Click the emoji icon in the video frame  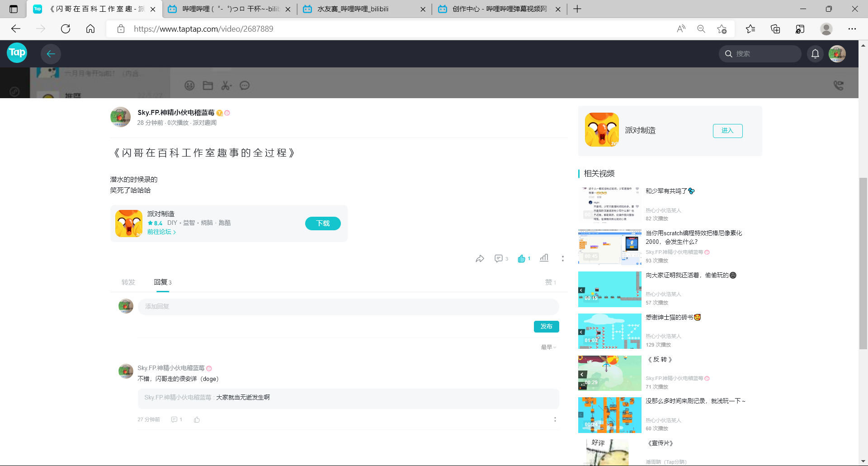click(189, 86)
